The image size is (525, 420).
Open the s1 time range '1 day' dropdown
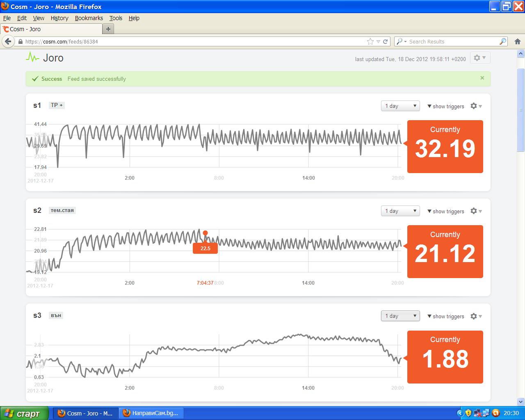pos(400,106)
